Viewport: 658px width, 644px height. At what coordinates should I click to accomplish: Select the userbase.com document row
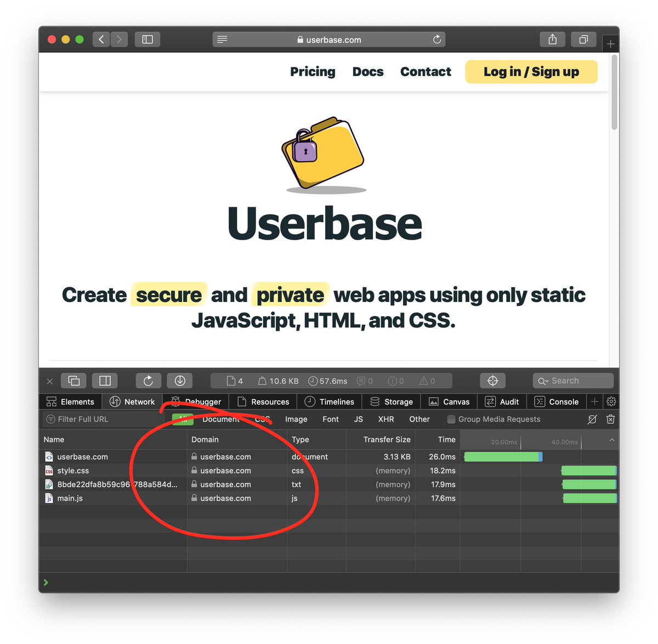coord(329,457)
